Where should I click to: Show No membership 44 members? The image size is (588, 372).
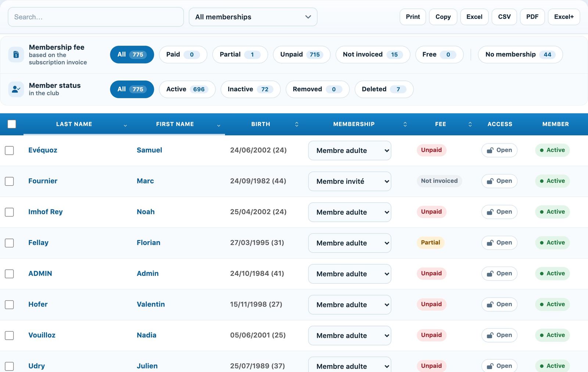pyautogui.click(x=520, y=54)
